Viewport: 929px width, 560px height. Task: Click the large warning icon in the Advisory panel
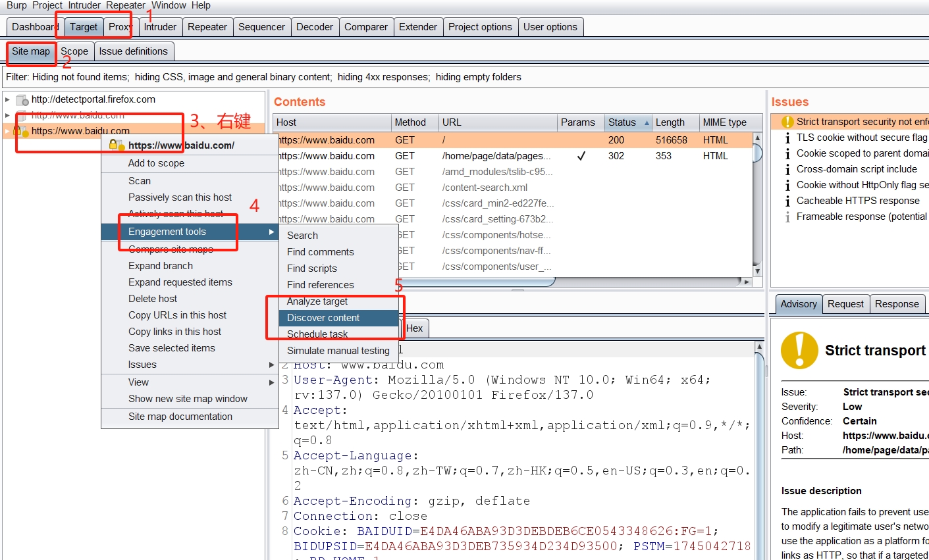tap(799, 350)
